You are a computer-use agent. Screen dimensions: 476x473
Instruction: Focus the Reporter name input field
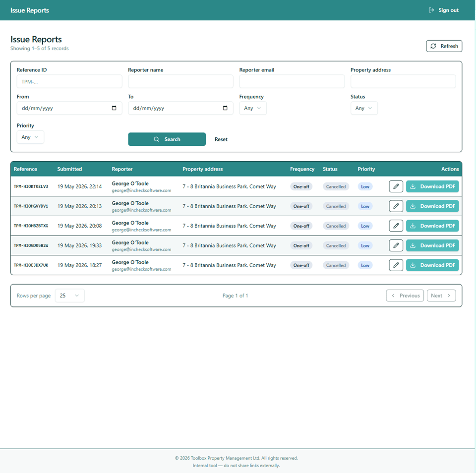(180, 82)
